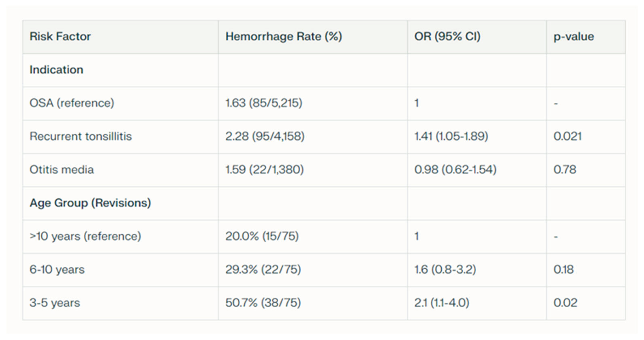Select the Otitis media row label
The image size is (644, 340).
click(62, 170)
